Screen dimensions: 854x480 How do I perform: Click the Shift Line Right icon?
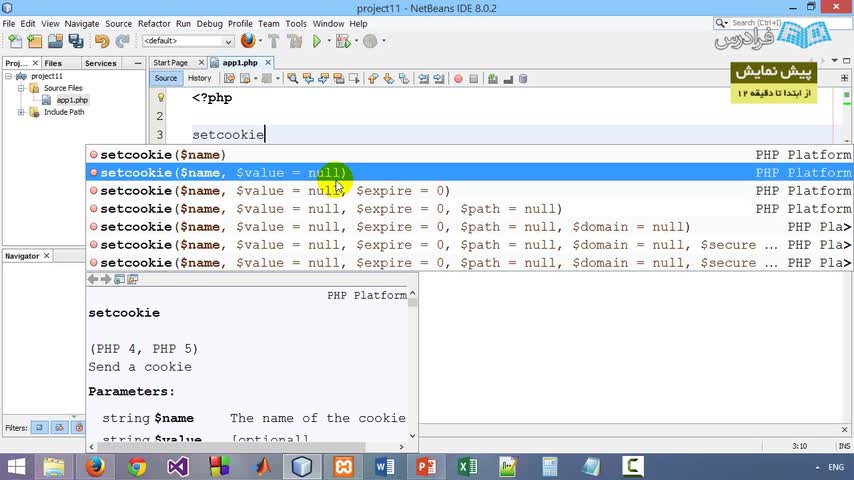tap(439, 79)
